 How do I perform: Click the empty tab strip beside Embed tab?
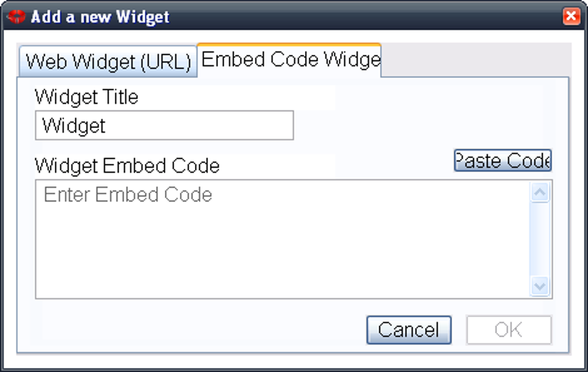pos(476,59)
